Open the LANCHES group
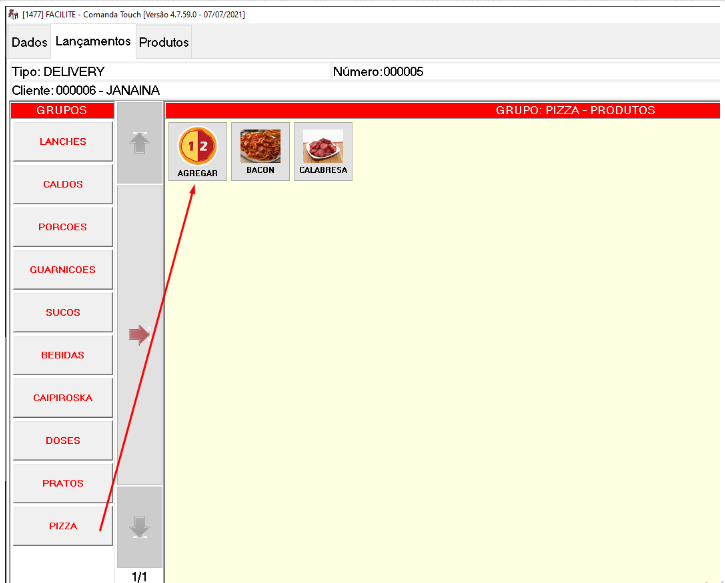Image resolution: width=725 pixels, height=583 pixels. point(63,141)
